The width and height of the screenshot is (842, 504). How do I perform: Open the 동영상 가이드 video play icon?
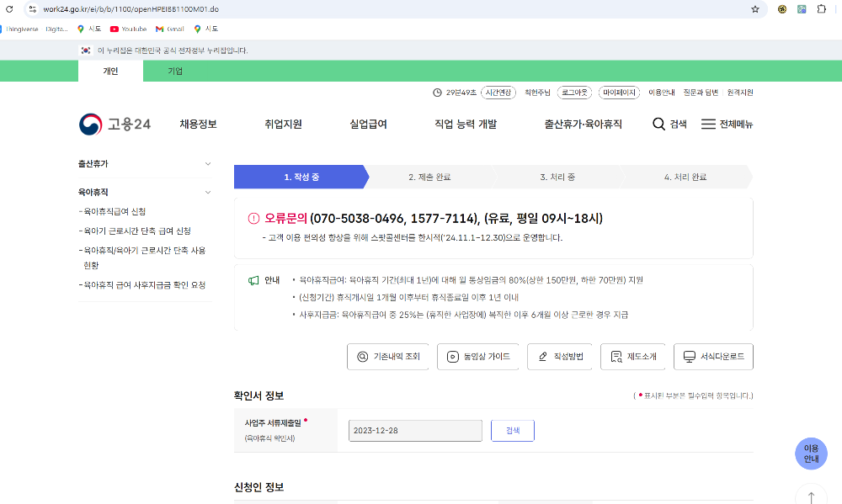point(452,356)
